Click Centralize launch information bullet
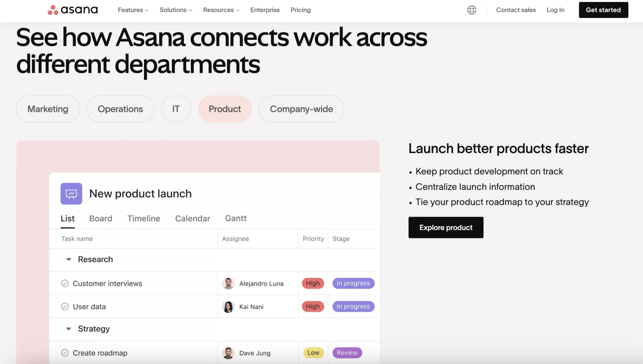643x364 pixels. (475, 187)
